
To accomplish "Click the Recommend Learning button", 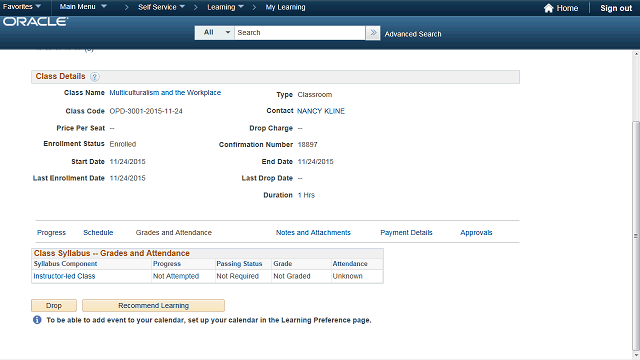I will 153,305.
